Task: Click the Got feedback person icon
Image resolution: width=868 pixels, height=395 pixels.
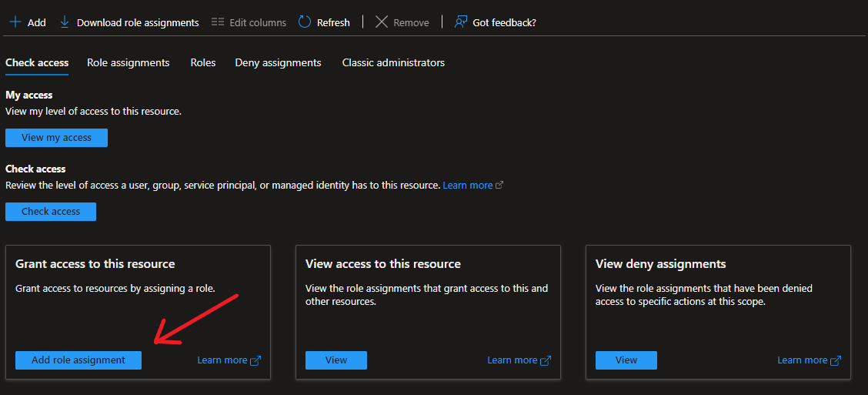Action: tap(461, 22)
